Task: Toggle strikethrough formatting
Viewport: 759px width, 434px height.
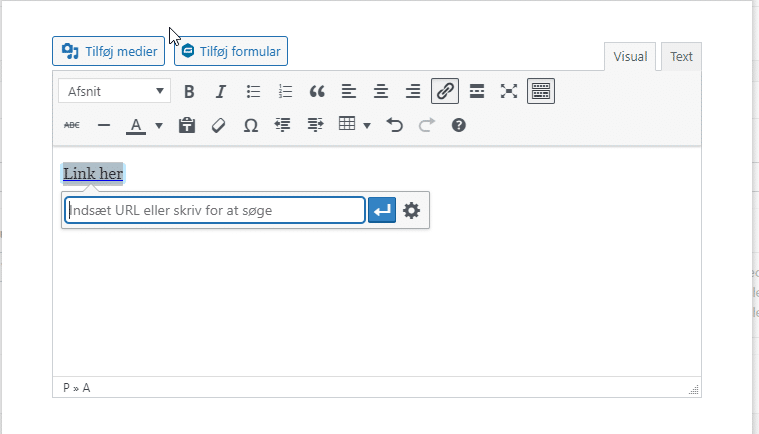Action: tap(72, 126)
